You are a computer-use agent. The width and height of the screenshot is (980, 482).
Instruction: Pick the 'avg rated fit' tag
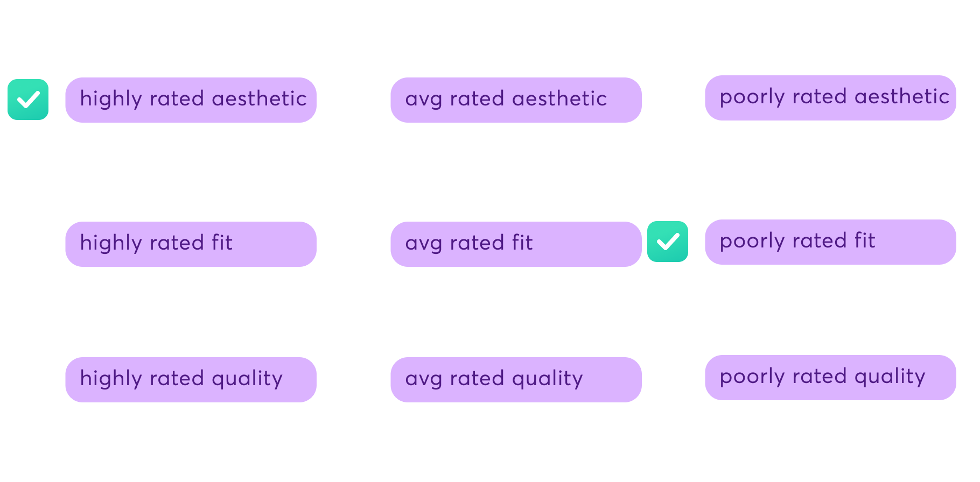pyautogui.click(x=516, y=244)
